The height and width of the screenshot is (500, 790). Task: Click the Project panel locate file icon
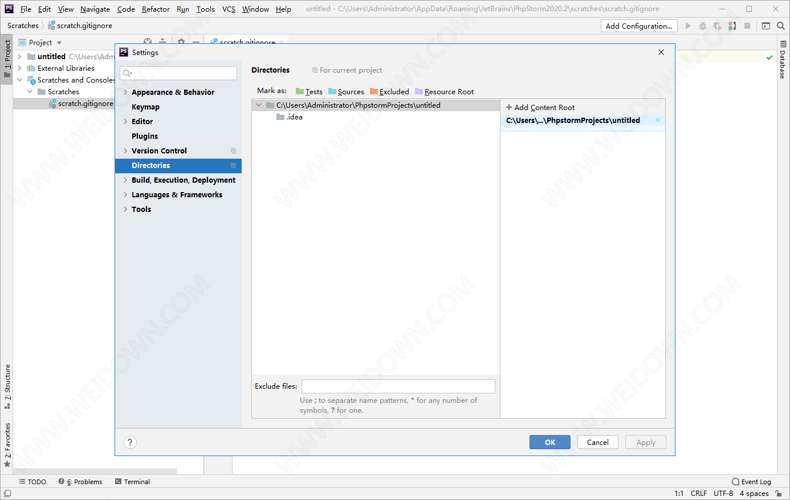(148, 42)
